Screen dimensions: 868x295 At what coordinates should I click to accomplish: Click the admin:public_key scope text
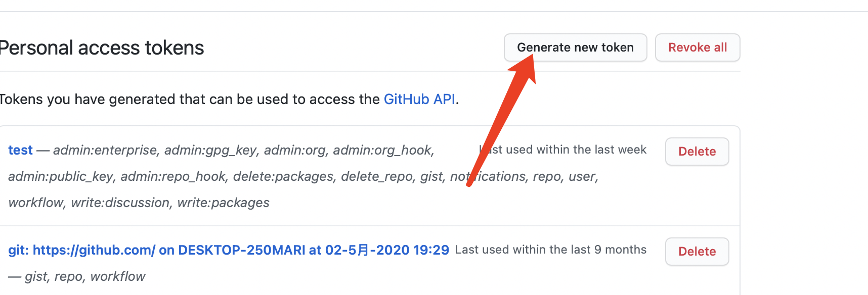(61, 176)
